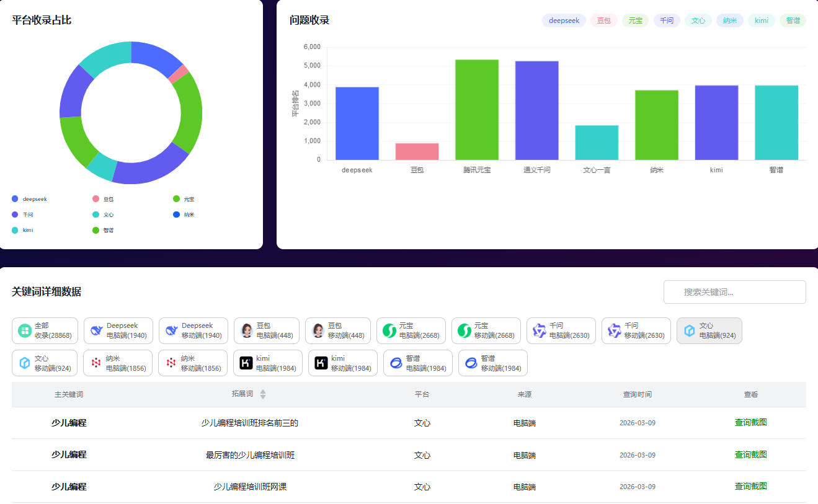Image resolution: width=818 pixels, height=504 pixels.
Task: Hide 元宝 in the donut chart legend
Action: (x=184, y=199)
